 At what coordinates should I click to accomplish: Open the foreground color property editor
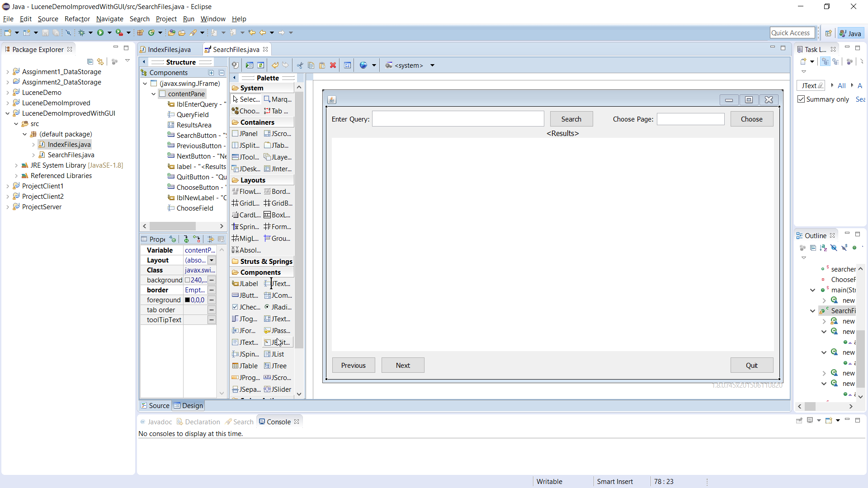(212, 300)
